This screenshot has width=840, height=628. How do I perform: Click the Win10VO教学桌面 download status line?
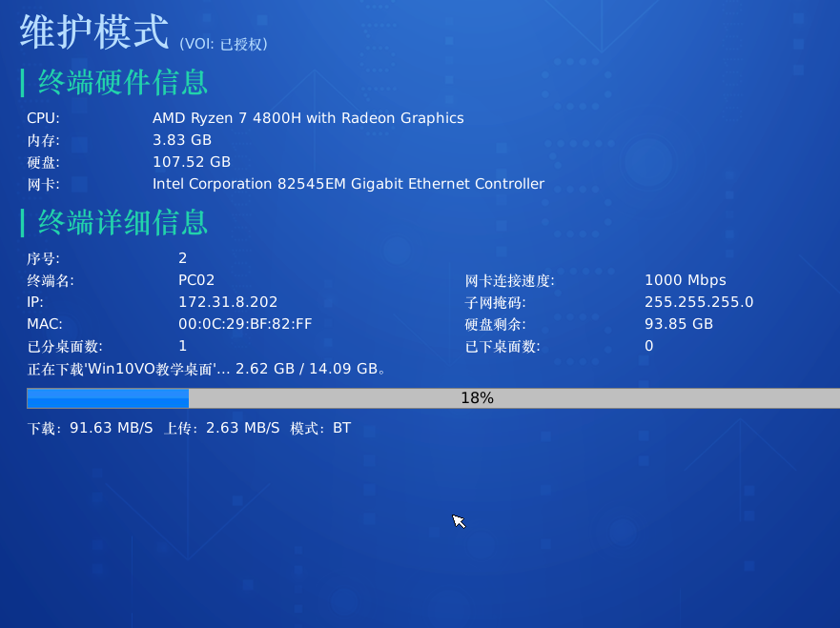point(206,369)
